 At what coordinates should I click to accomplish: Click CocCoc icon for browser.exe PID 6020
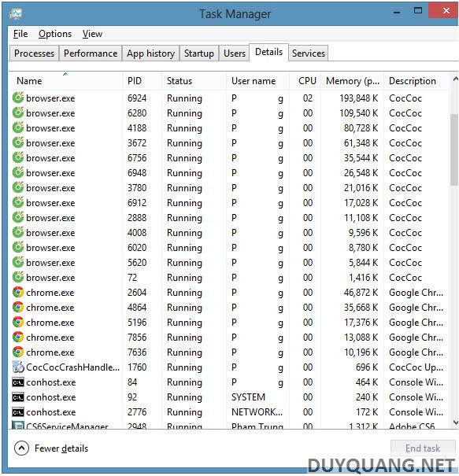(x=18, y=247)
